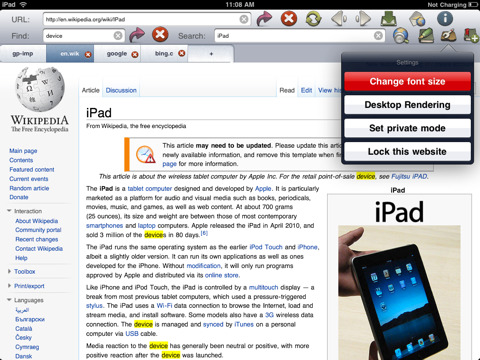The width and height of the screenshot is (480, 360).
Task: Click the Edit tab on the article
Action: coord(306,90)
